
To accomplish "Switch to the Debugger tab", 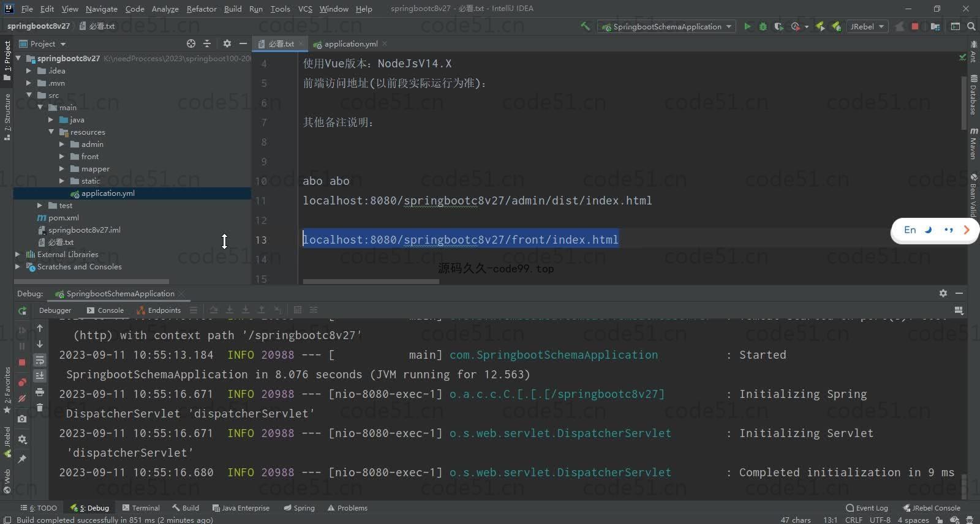I will pos(55,310).
